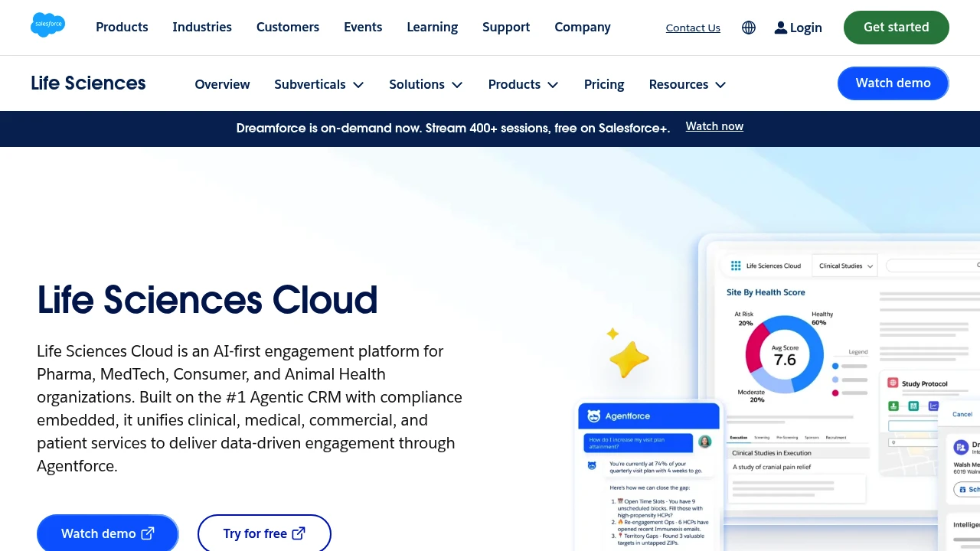Open the Company menu
Viewport: 980px width, 551px height.
tap(583, 27)
